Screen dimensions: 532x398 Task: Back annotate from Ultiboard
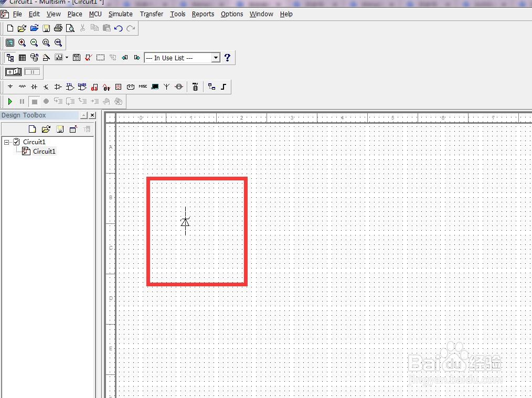(125, 58)
